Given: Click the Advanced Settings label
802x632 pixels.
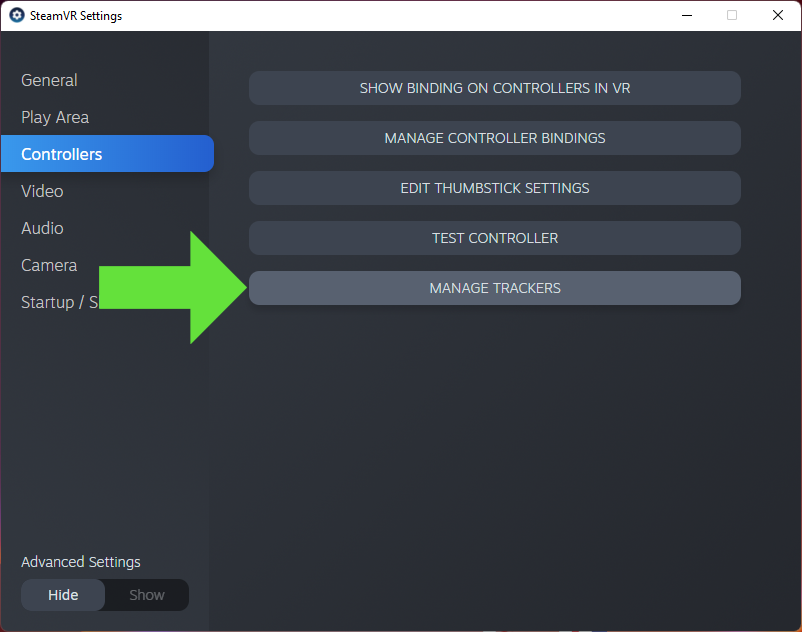Looking at the screenshot, I should click(x=80, y=562).
